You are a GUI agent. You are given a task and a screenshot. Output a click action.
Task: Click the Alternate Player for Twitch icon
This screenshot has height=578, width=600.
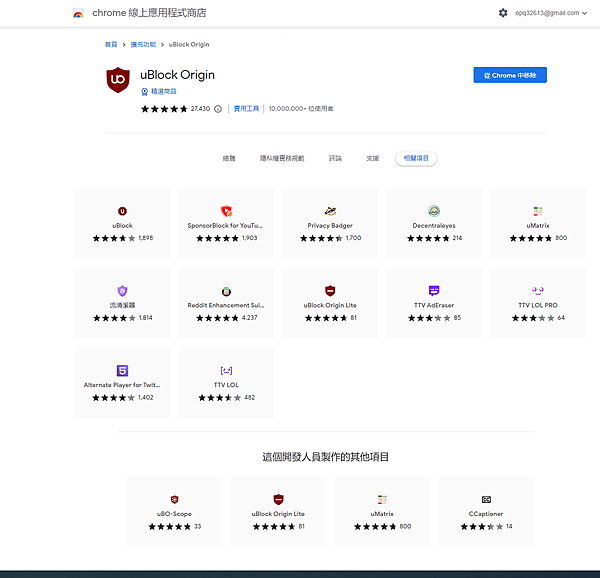[x=122, y=371]
